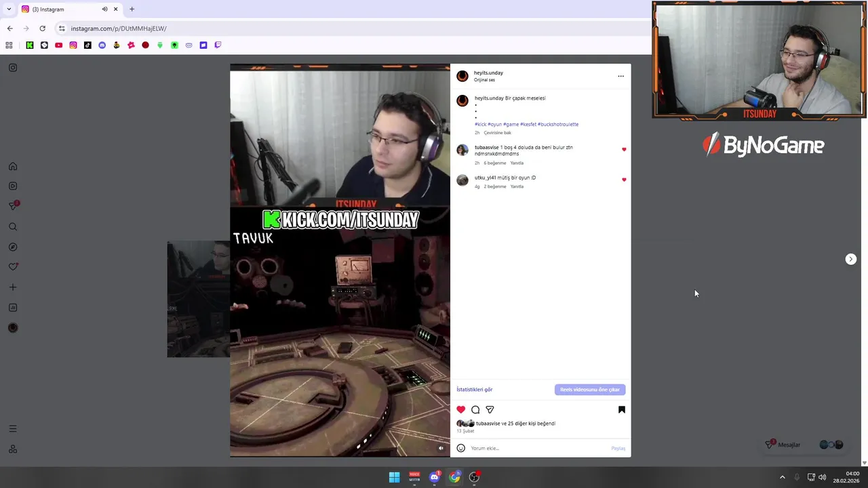The width and height of the screenshot is (868, 488).
Task: Click Çevirisine bak under the caption
Action: coord(498,133)
